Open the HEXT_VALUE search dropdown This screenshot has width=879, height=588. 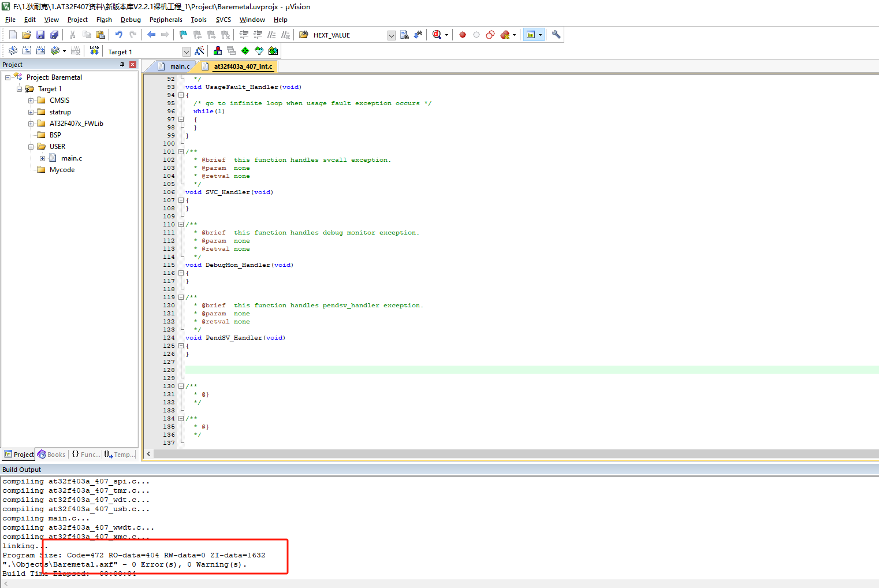391,35
